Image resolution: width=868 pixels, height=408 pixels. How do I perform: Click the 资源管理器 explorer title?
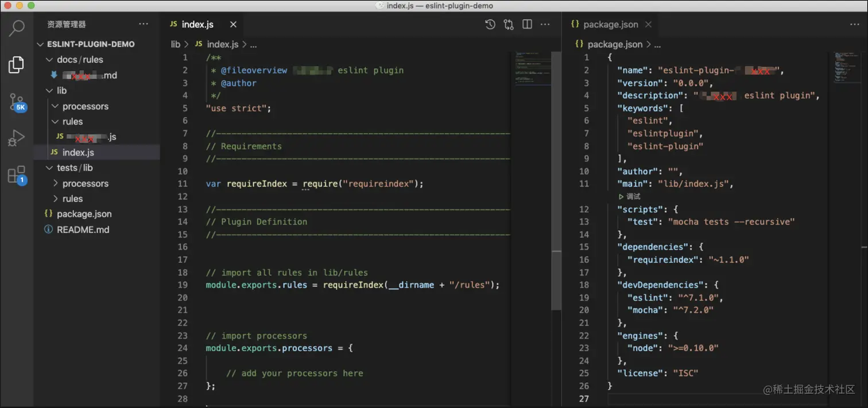pyautogui.click(x=67, y=24)
